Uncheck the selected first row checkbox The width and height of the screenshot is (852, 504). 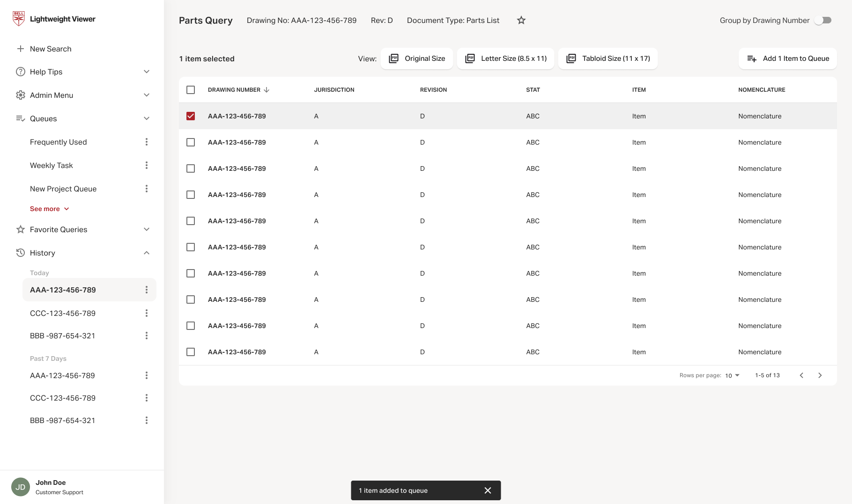191,116
